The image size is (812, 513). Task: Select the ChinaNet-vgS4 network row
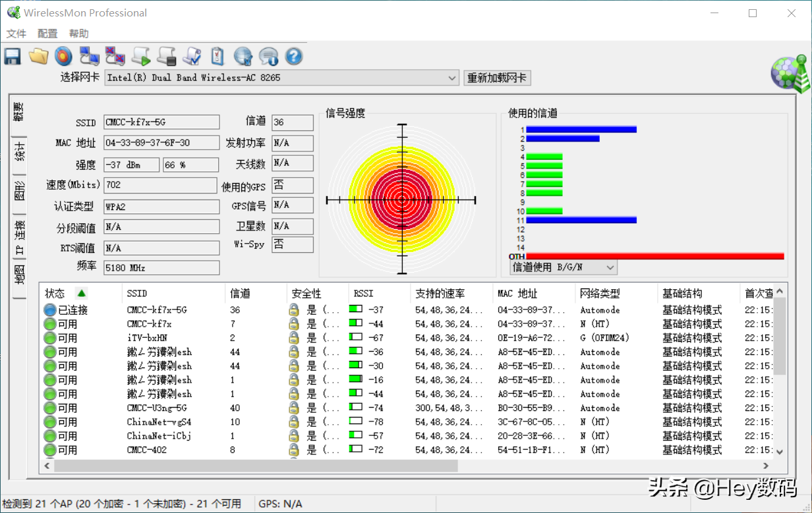[x=407, y=421]
